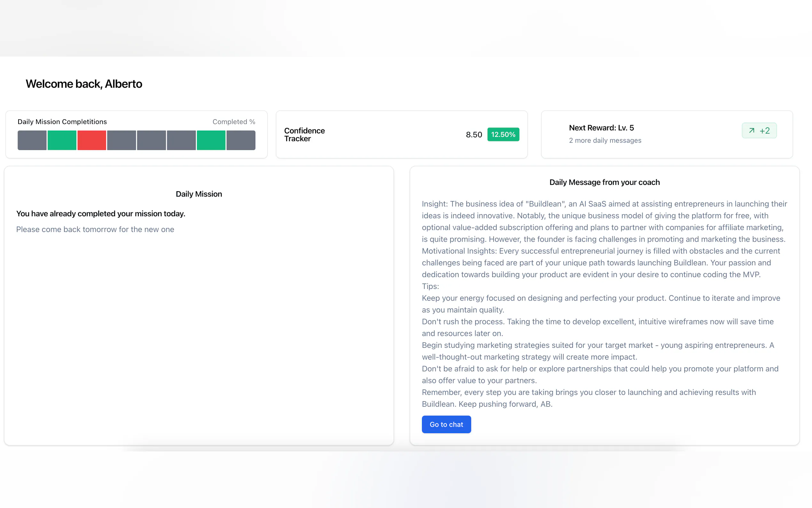
Task: Click the gray block just before the second green block
Action: pyautogui.click(x=181, y=140)
